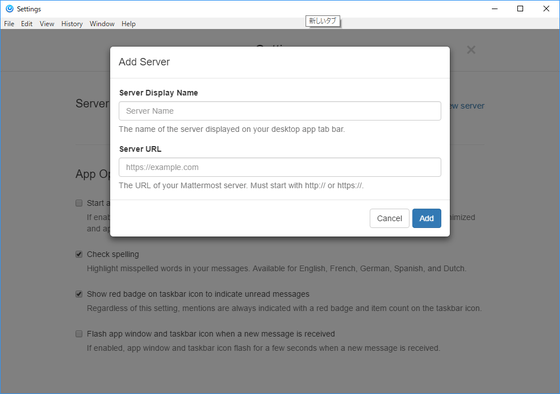Maximize the Settings window

point(520,9)
